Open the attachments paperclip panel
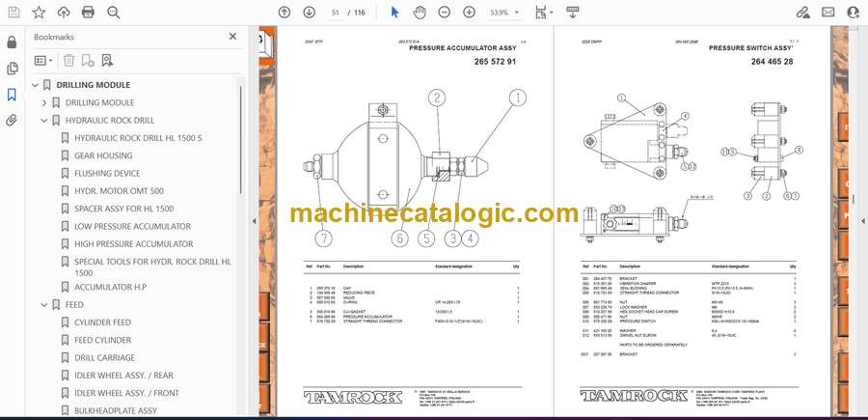This screenshot has height=420, width=868. click(12, 121)
